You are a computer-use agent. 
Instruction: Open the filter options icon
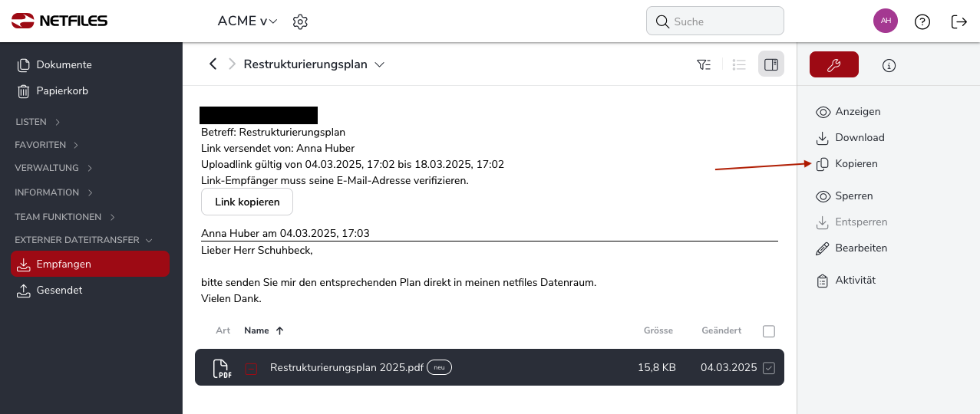(x=704, y=65)
